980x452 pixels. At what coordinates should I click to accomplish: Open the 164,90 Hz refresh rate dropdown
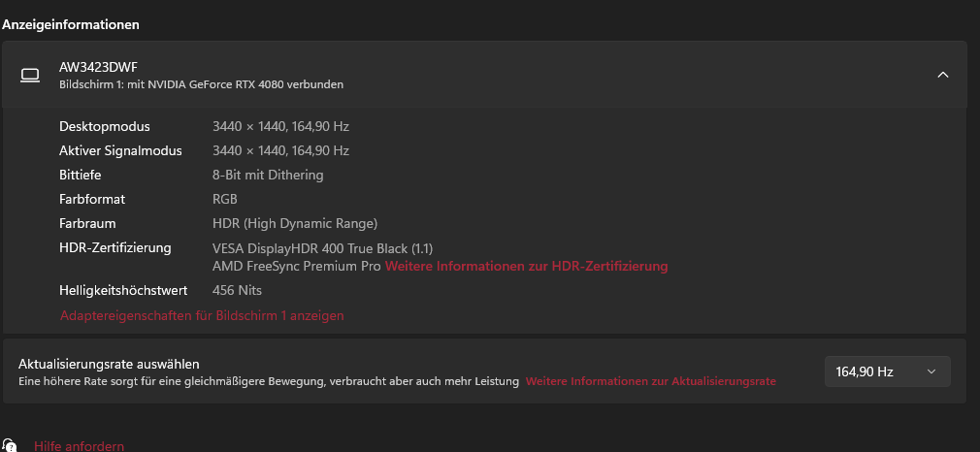[887, 371]
